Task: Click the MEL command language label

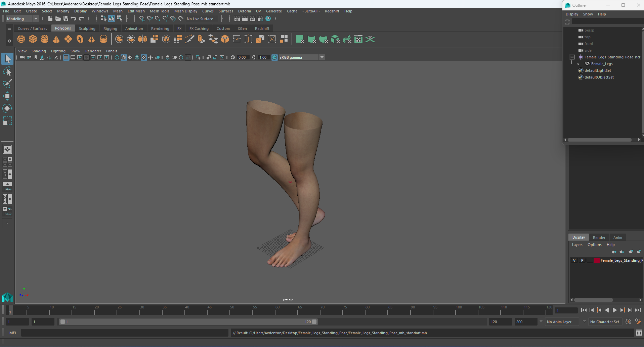Action: click(x=13, y=333)
